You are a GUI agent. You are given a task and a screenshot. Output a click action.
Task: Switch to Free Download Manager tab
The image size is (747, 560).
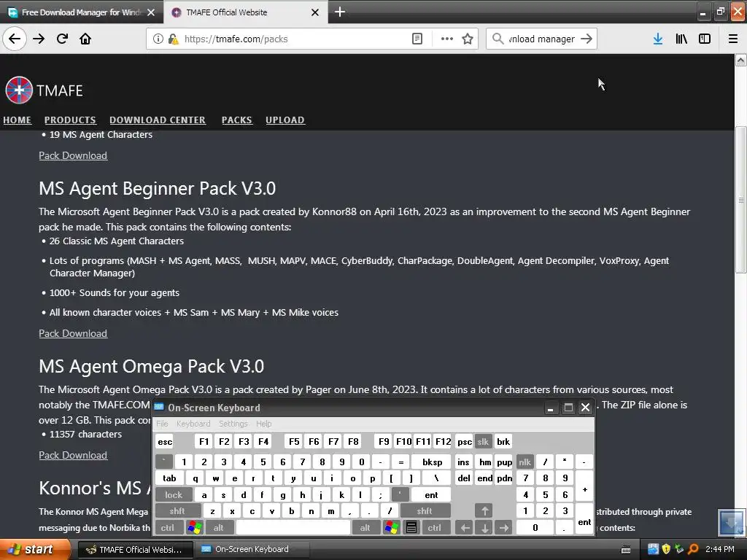81,12
